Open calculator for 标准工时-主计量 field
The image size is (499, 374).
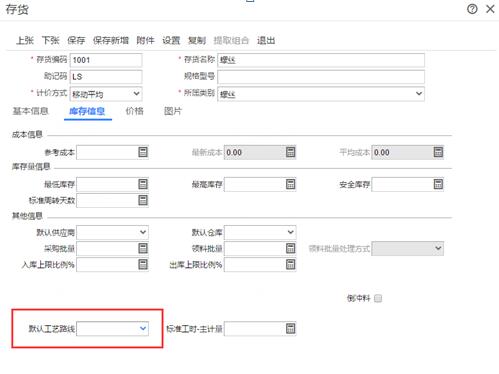coord(291,329)
